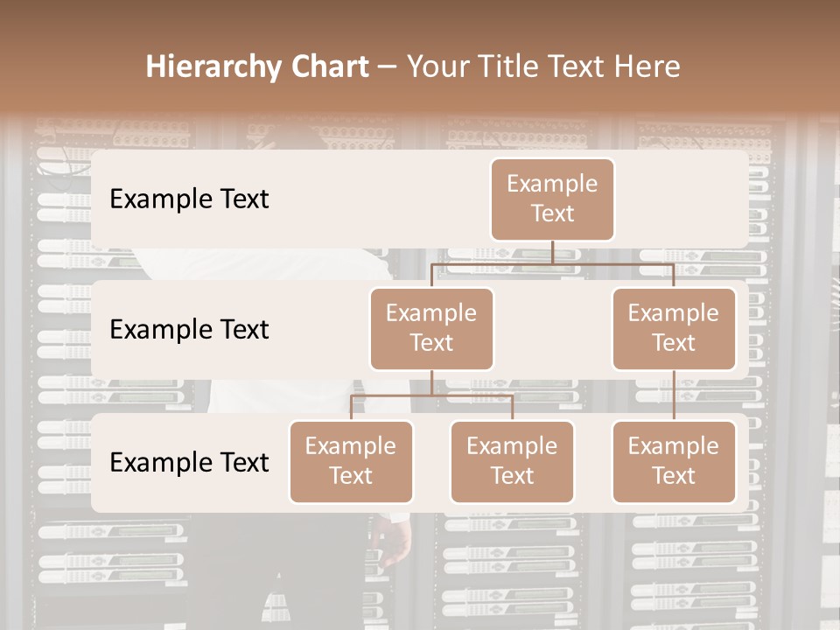Select the bottom row Example Text label
The height and width of the screenshot is (630, 840).
[x=189, y=463]
